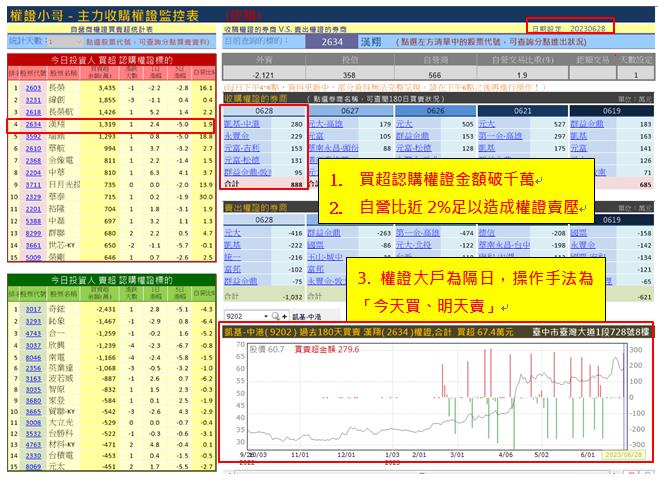Open seller broker link 德信 with value -208
The height and width of the screenshot is (486, 658).
click(x=487, y=233)
